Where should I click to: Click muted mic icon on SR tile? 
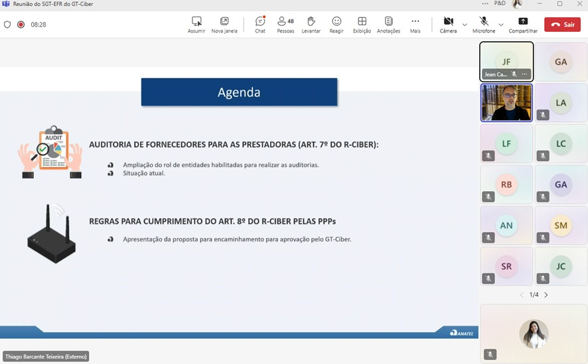(x=488, y=278)
